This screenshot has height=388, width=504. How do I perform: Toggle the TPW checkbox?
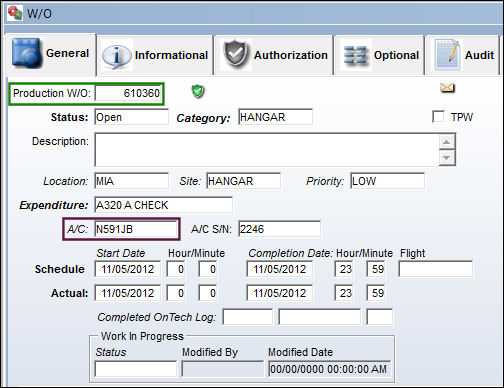438,117
